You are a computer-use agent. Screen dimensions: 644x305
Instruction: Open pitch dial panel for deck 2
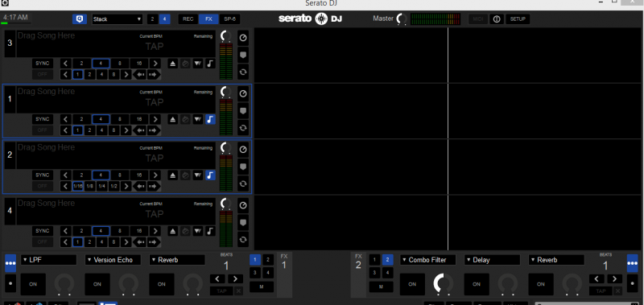click(x=243, y=150)
